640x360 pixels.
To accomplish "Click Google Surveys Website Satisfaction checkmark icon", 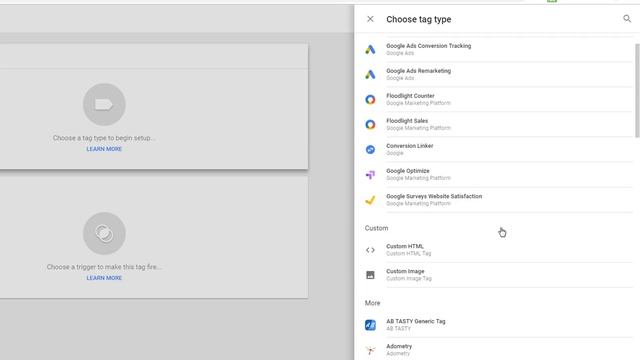I will tap(370, 200).
